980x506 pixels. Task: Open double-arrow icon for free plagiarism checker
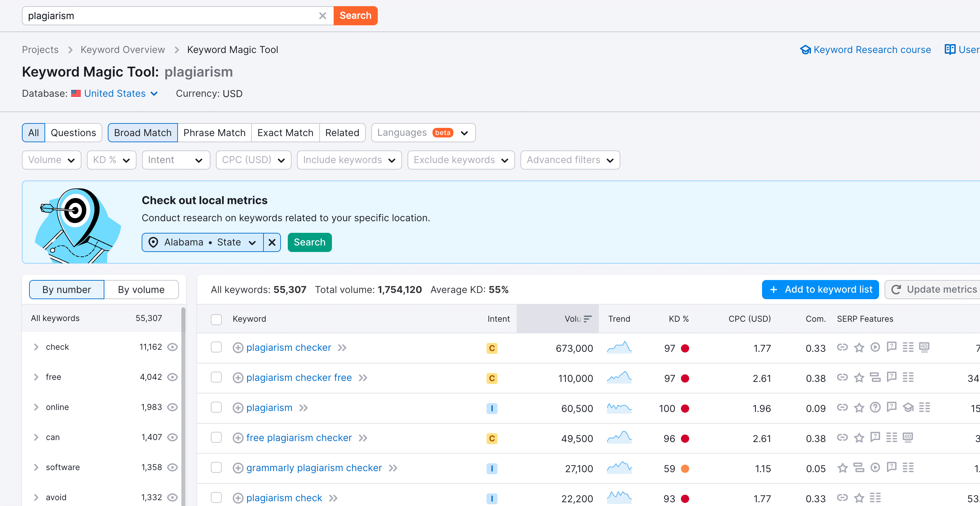click(363, 438)
